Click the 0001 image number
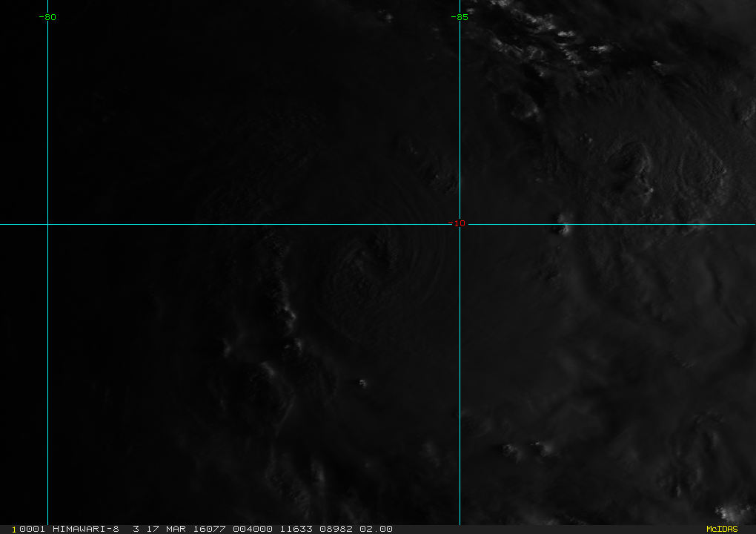The image size is (756, 534). coord(33,529)
